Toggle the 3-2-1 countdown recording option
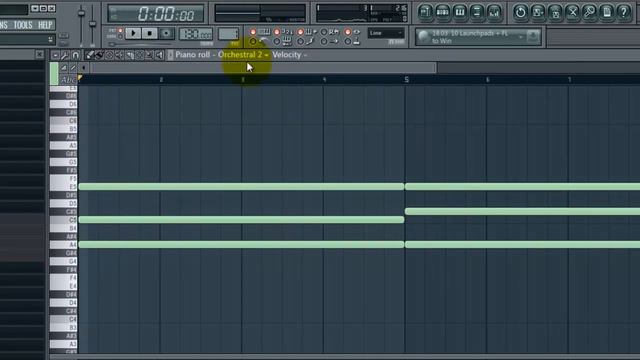Viewport: 640px width, 360px height. [277, 31]
